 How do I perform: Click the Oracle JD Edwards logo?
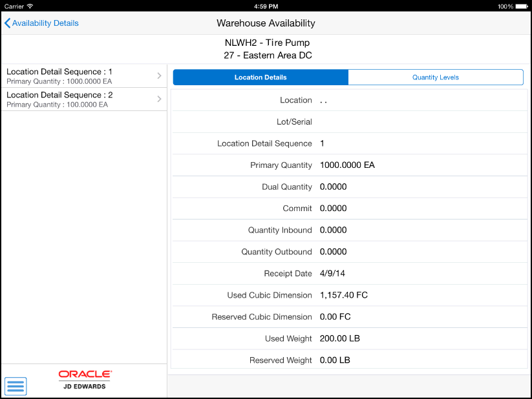85,380
